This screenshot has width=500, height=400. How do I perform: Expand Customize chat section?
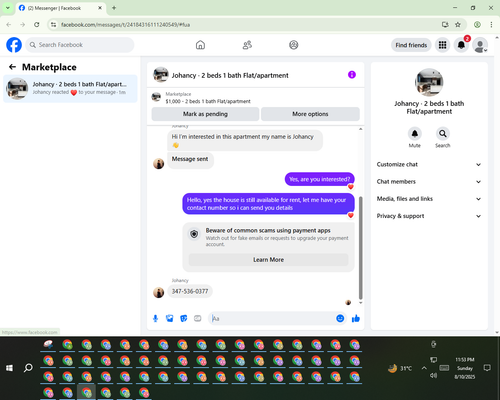pyautogui.click(x=429, y=164)
